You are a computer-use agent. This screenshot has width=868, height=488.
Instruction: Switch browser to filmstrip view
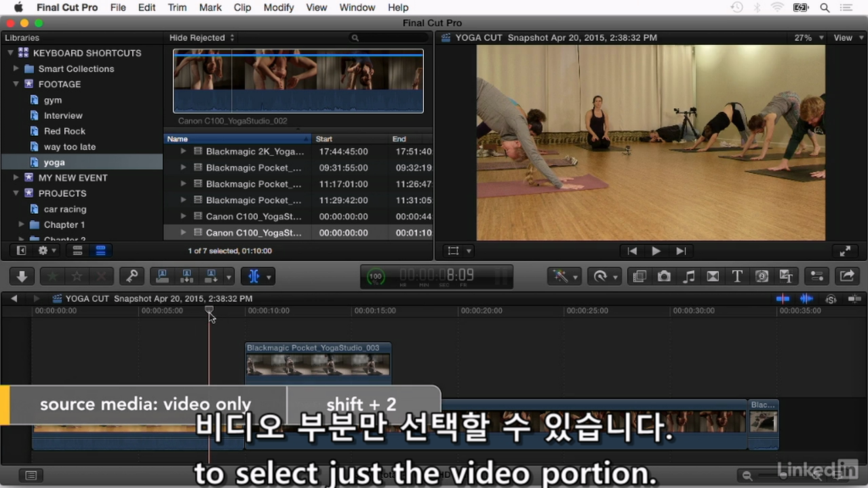[x=77, y=250]
